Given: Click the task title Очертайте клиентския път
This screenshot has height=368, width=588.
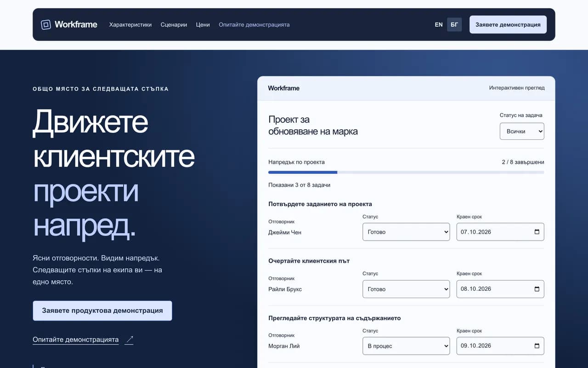Looking at the screenshot, I should [309, 261].
